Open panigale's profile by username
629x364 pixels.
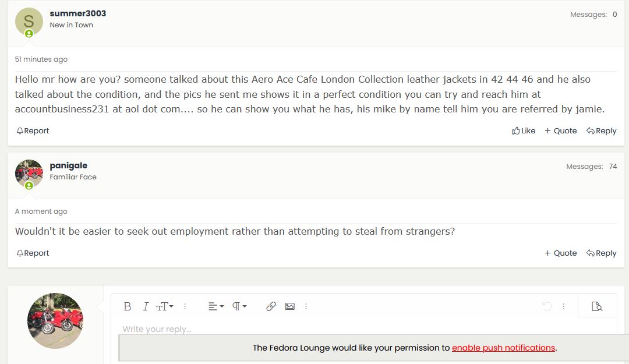click(x=69, y=165)
